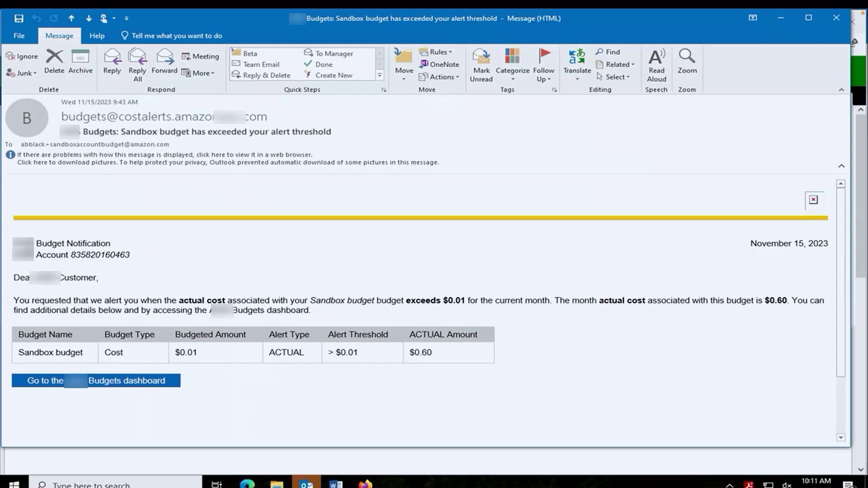Open the Select dropdown
The image size is (868, 488).
[613, 77]
